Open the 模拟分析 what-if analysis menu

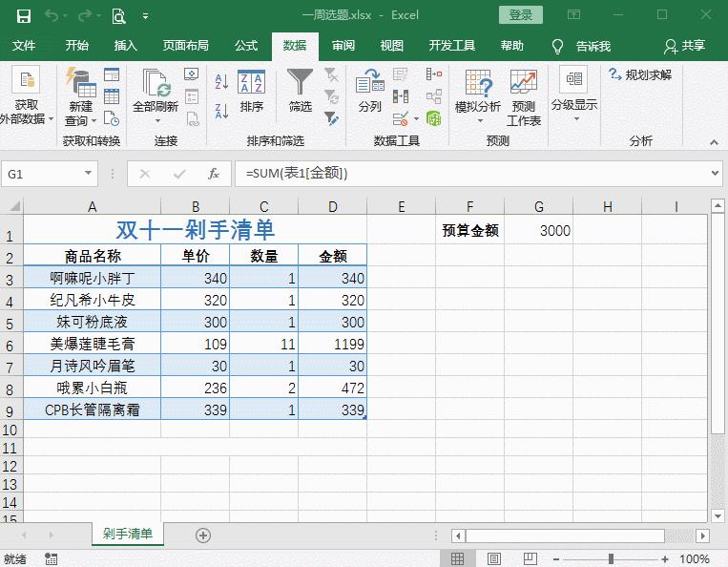tap(478, 96)
